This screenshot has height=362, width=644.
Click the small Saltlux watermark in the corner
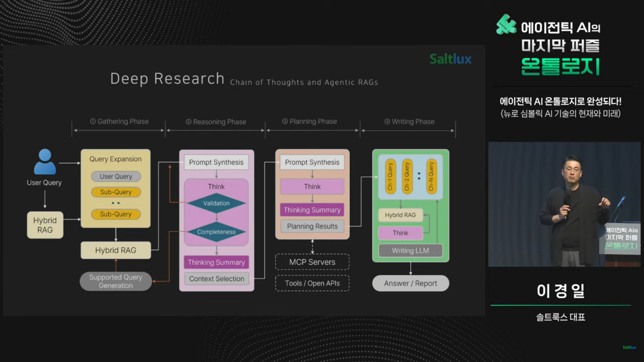pyautogui.click(x=629, y=347)
